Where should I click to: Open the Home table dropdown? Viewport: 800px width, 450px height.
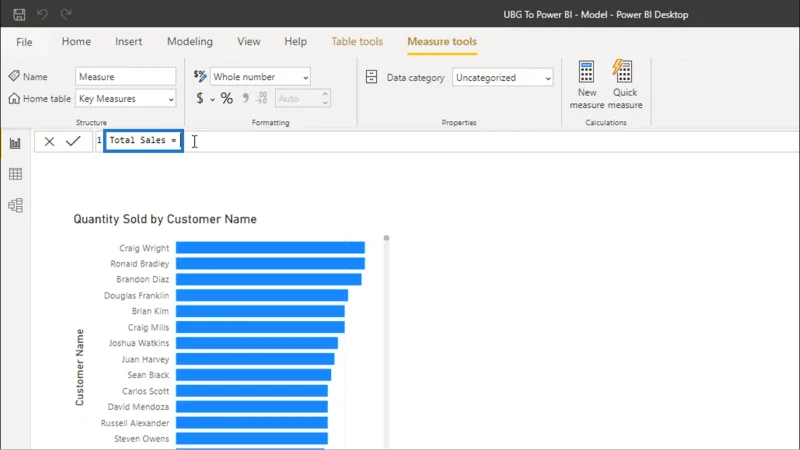pyautogui.click(x=126, y=98)
